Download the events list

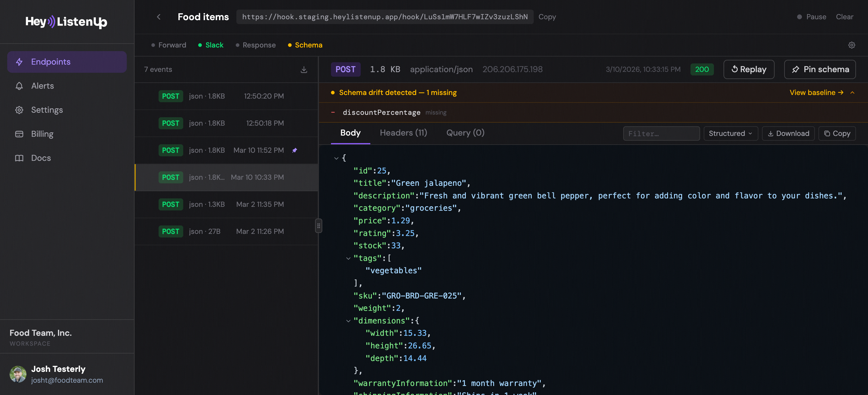pos(304,69)
